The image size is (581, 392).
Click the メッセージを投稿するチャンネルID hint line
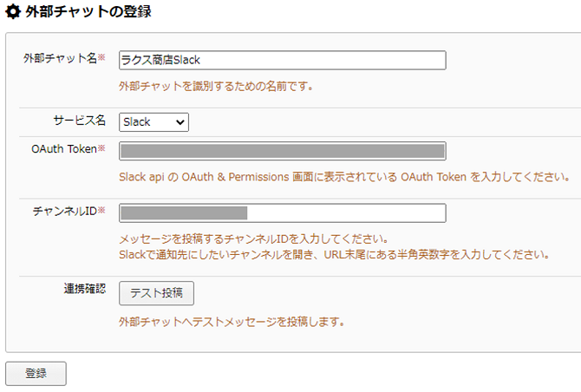coord(253,239)
